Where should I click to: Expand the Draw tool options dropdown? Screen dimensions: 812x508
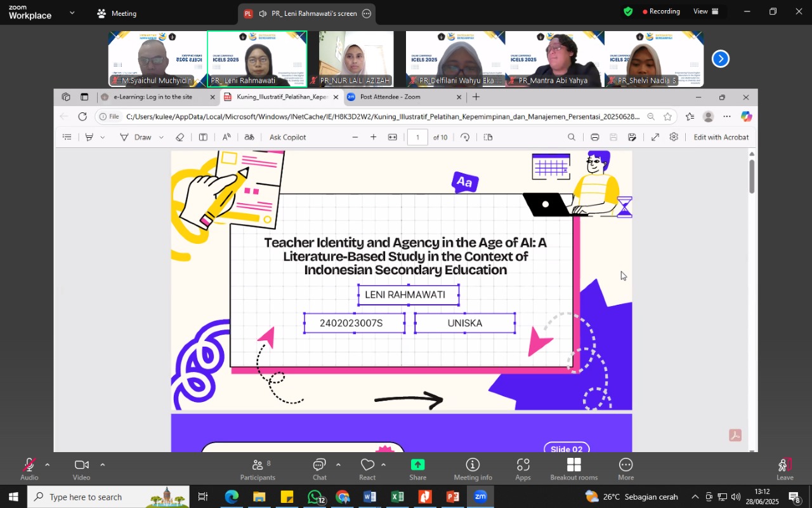pos(161,138)
